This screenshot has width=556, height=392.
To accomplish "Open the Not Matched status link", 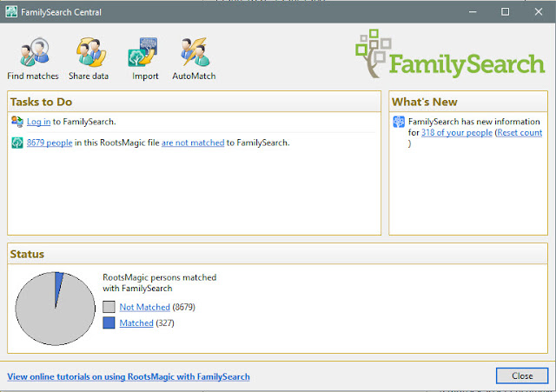I will 145,307.
